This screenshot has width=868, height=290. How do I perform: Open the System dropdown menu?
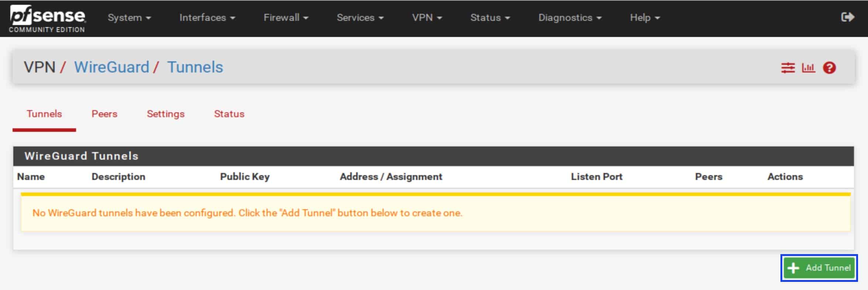129,17
